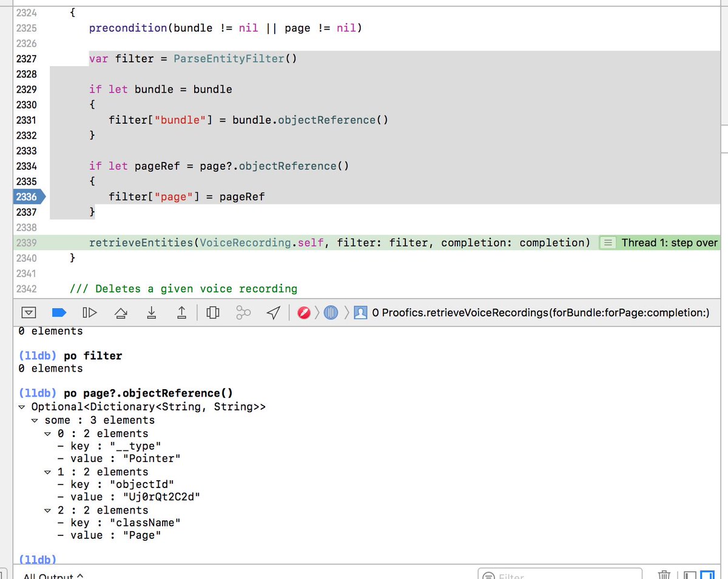Click the value "Pointer" in the console
The width and height of the screenshot is (728, 579).
pos(151,459)
